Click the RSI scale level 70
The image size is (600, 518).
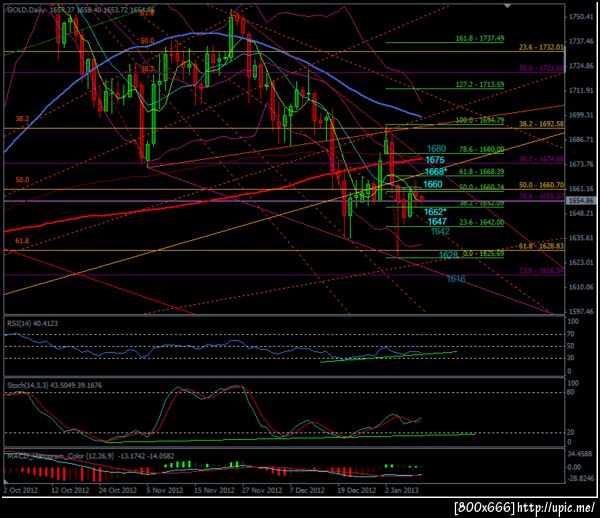pyautogui.click(x=571, y=334)
